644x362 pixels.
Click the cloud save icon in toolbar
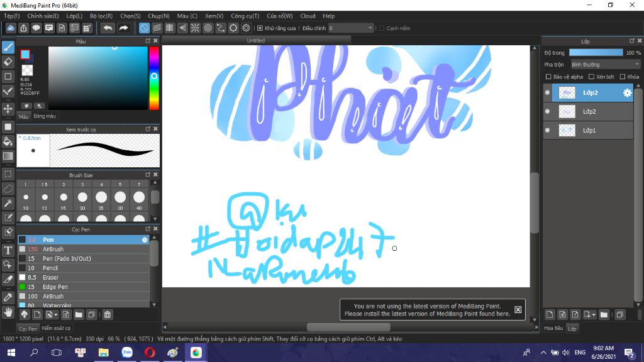(x=11, y=28)
